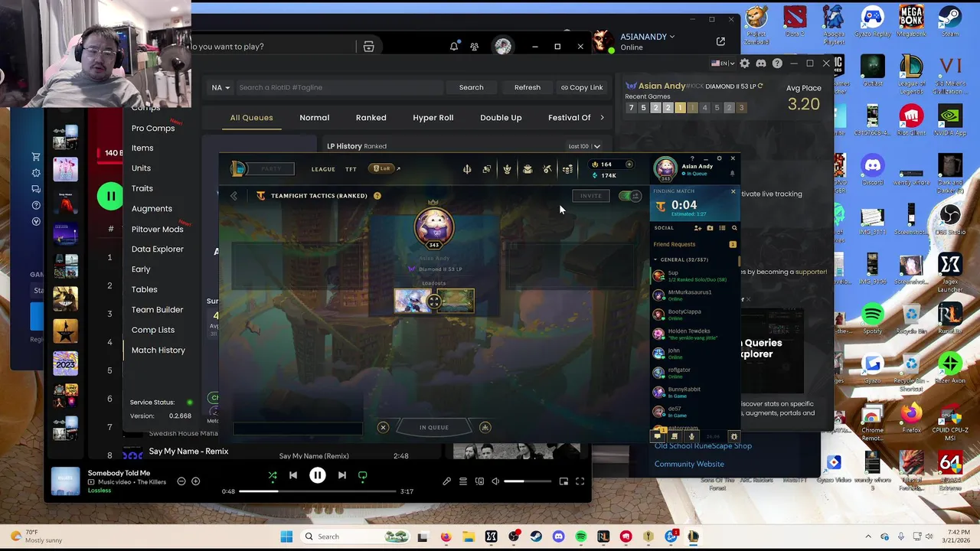Toggle the voice microphone in the League client
This screenshot has height=551, width=980.
point(691,436)
